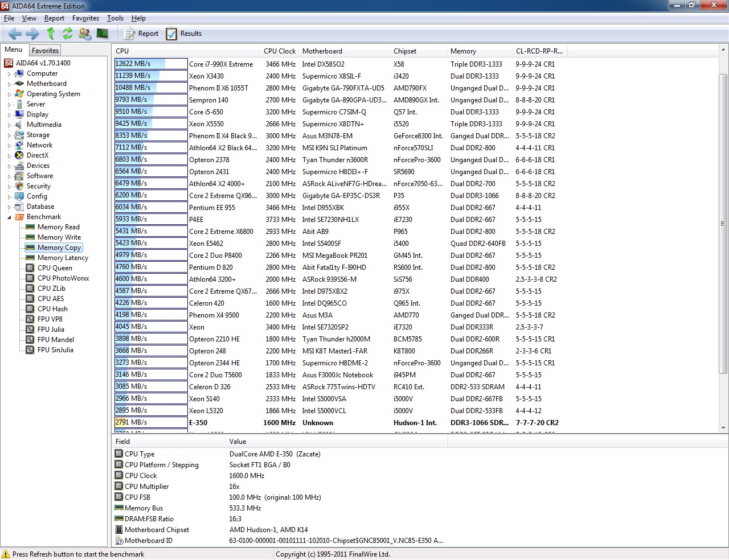This screenshot has height=560, width=729.
Task: Click the Software icon in the tree
Action: click(x=19, y=176)
